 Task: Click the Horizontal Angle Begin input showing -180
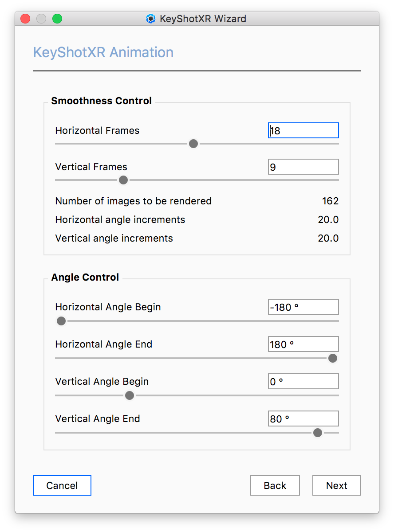tap(303, 307)
